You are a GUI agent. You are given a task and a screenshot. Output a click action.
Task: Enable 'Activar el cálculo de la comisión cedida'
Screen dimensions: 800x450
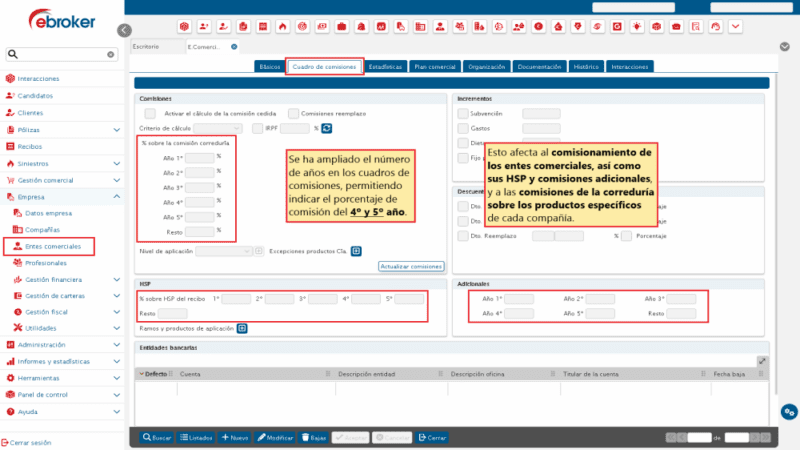[150, 114]
